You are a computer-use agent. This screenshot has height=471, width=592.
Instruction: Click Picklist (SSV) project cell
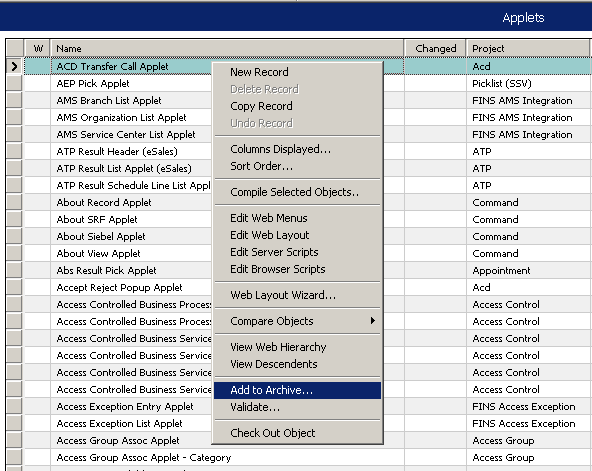point(528,83)
